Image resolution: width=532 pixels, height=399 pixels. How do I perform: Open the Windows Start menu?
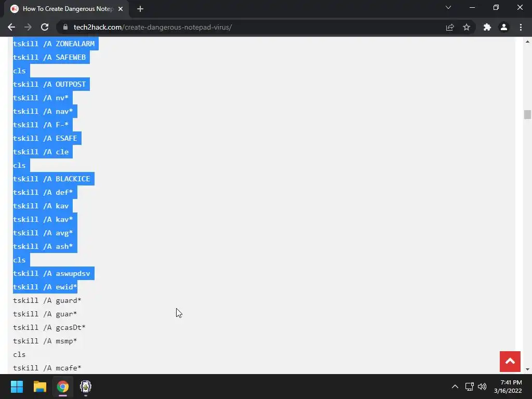[x=17, y=387]
